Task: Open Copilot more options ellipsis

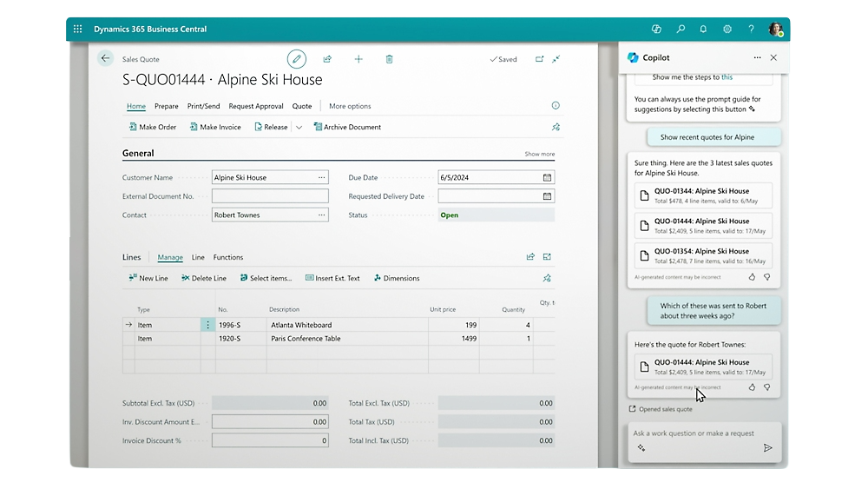Action: pos(757,57)
